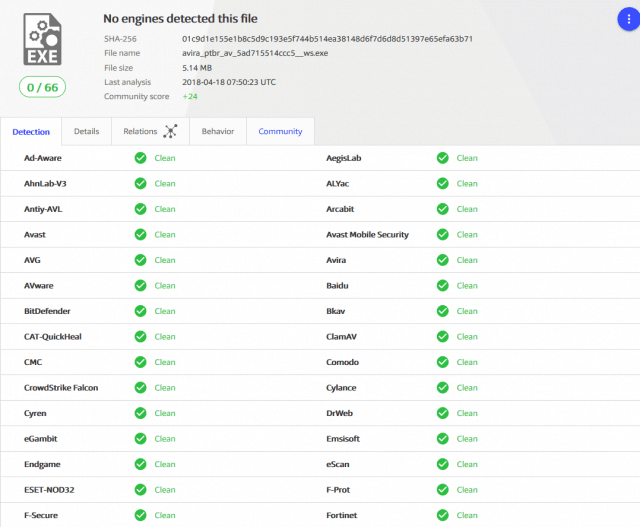Click the Clean result for Comodo
Screen dimensions: 640x527
tap(467, 362)
